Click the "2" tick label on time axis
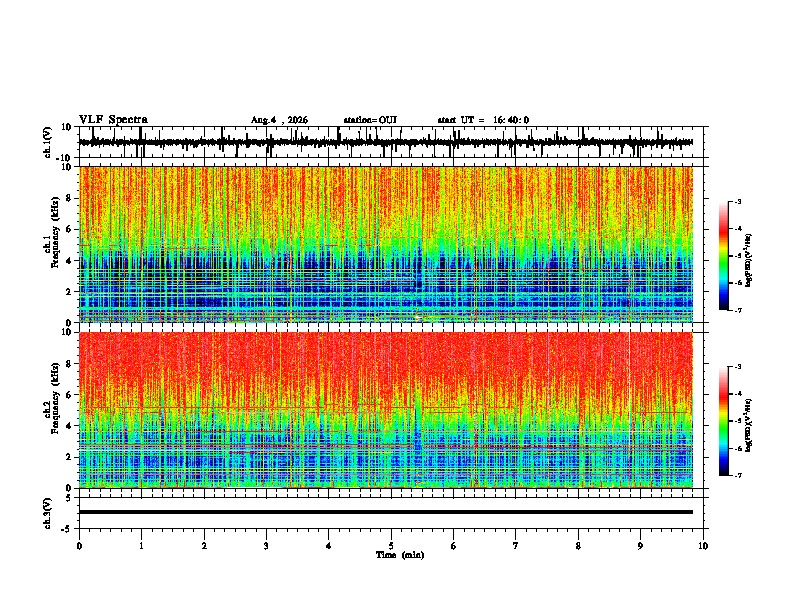Screen dimensions: 792x612 [204, 546]
